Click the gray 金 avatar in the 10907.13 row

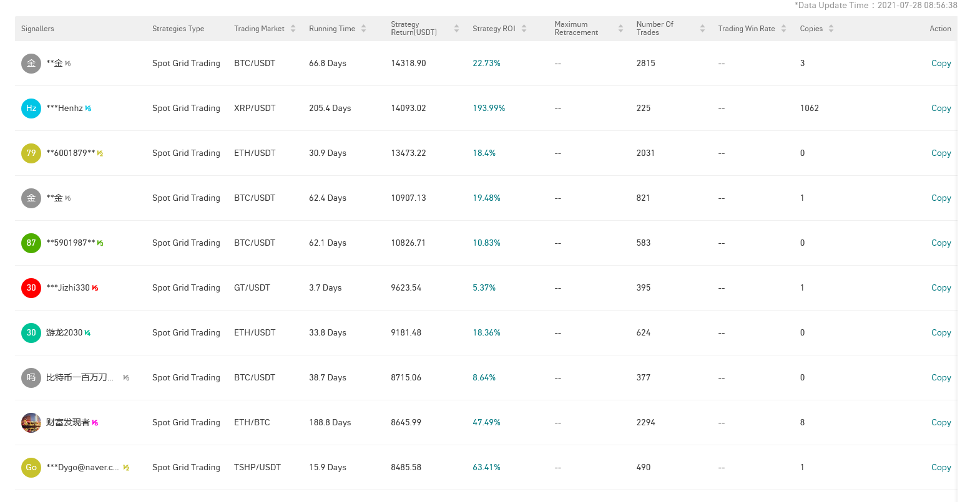31,198
